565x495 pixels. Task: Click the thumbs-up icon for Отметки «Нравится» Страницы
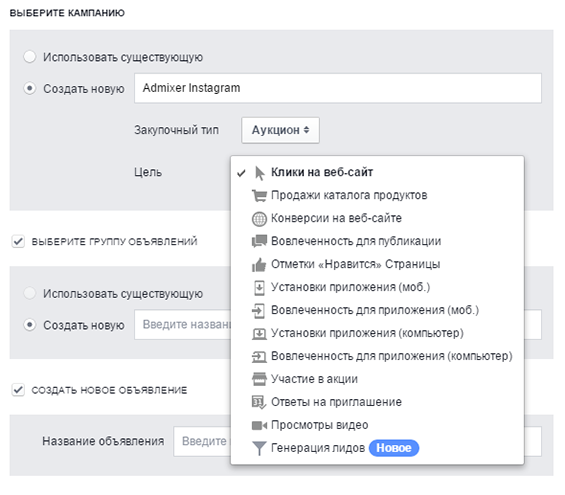pyautogui.click(x=259, y=265)
